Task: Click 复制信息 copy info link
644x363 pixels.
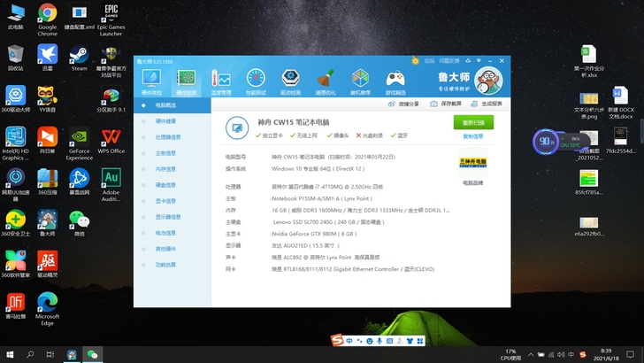Action: click(x=473, y=136)
